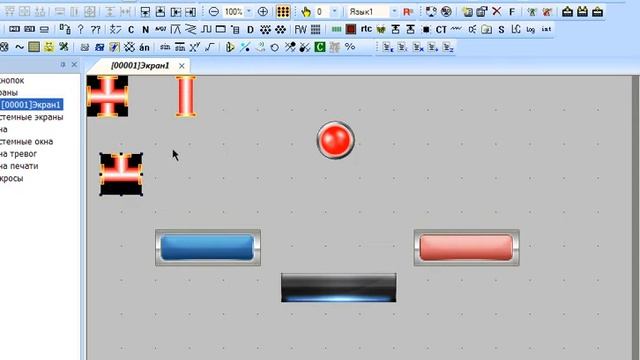This screenshot has height=360, width=640.
Task: Select the [00001]Экран1 tree item
Action: 31,105
